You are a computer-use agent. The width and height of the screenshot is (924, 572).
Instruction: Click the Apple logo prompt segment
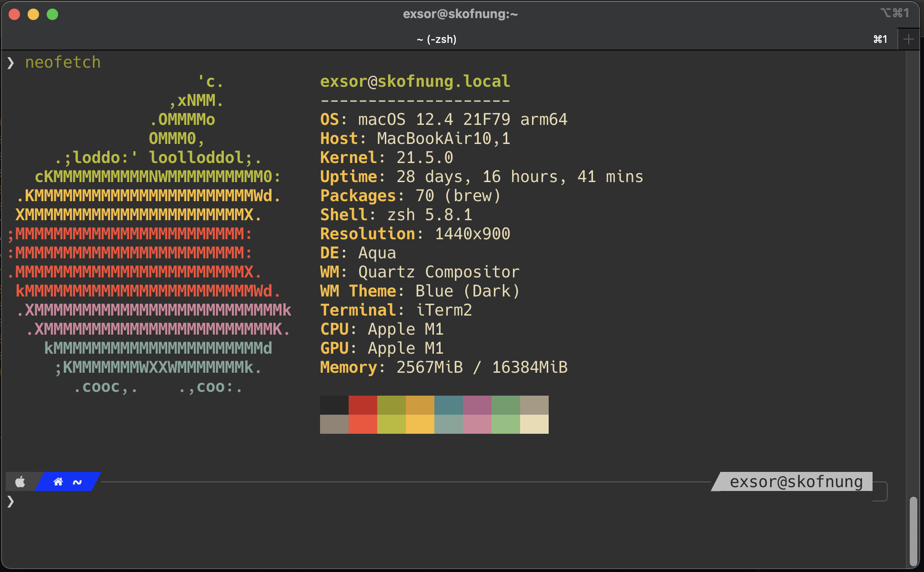(x=20, y=481)
